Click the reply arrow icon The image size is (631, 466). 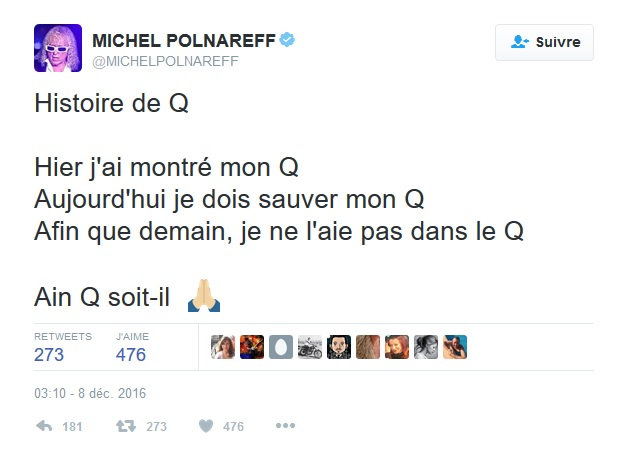pos(44,426)
